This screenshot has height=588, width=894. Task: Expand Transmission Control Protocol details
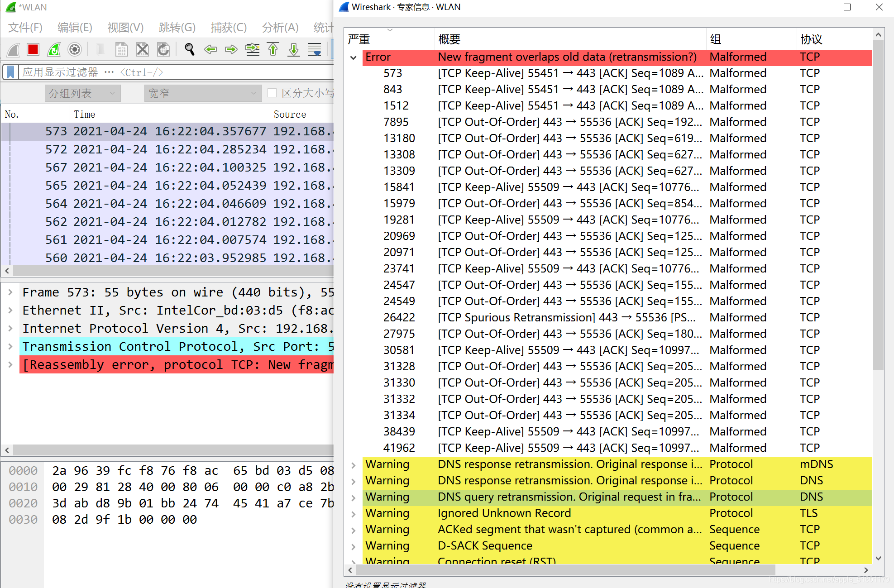tap(10, 347)
